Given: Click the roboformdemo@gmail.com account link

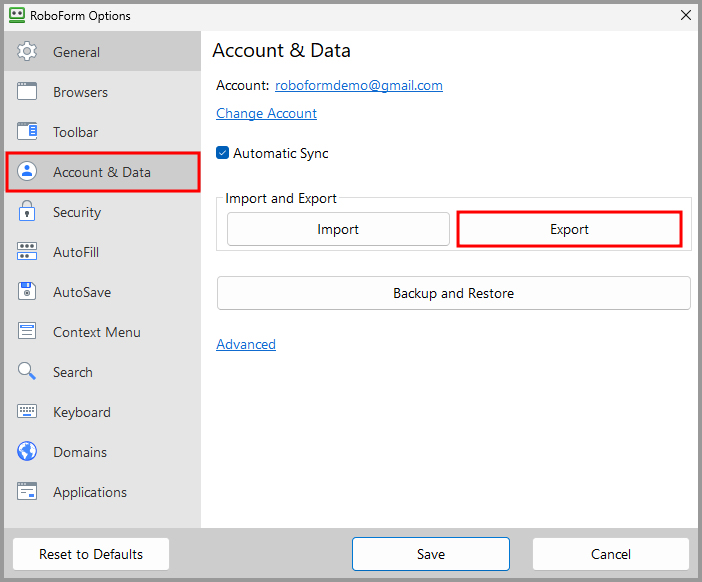Looking at the screenshot, I should (358, 85).
